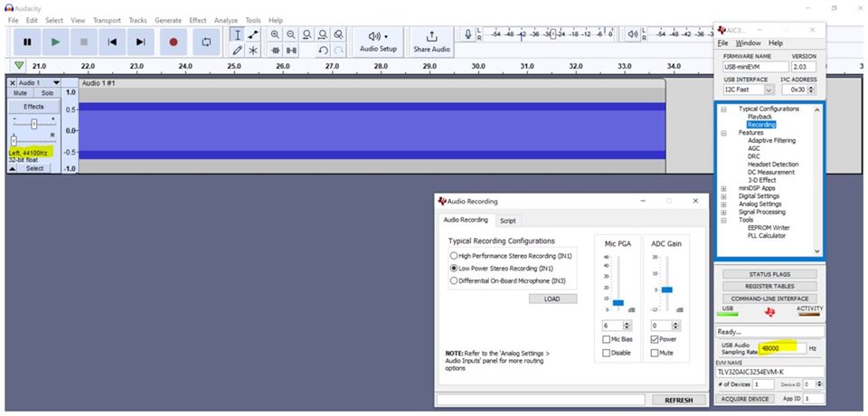Image resolution: width=868 pixels, height=416 pixels.
Task: Select the Multi-tool asterisk icon
Action: (253, 51)
